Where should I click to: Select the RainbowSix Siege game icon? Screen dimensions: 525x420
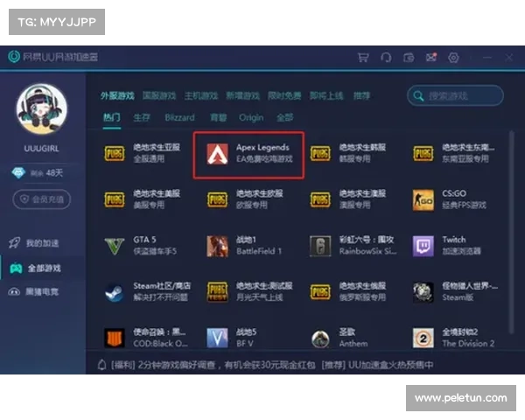coord(320,246)
